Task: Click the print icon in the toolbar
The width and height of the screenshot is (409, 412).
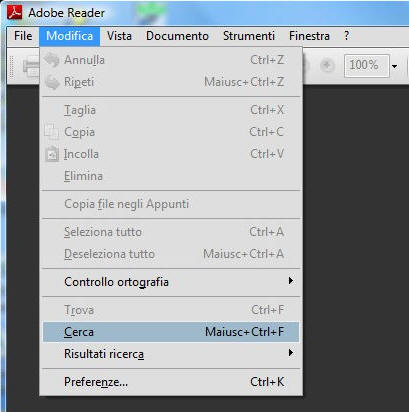Action: coord(31,68)
